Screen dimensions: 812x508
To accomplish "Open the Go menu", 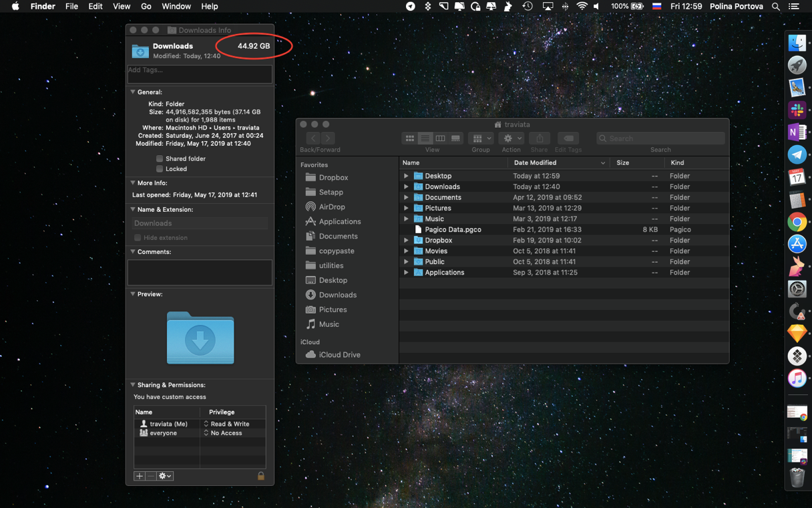I will [146, 6].
